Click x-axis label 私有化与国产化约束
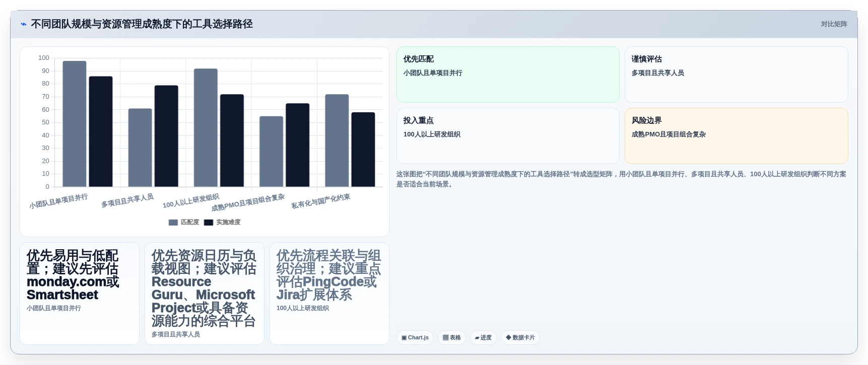This screenshot has width=868, height=365. coord(321,201)
